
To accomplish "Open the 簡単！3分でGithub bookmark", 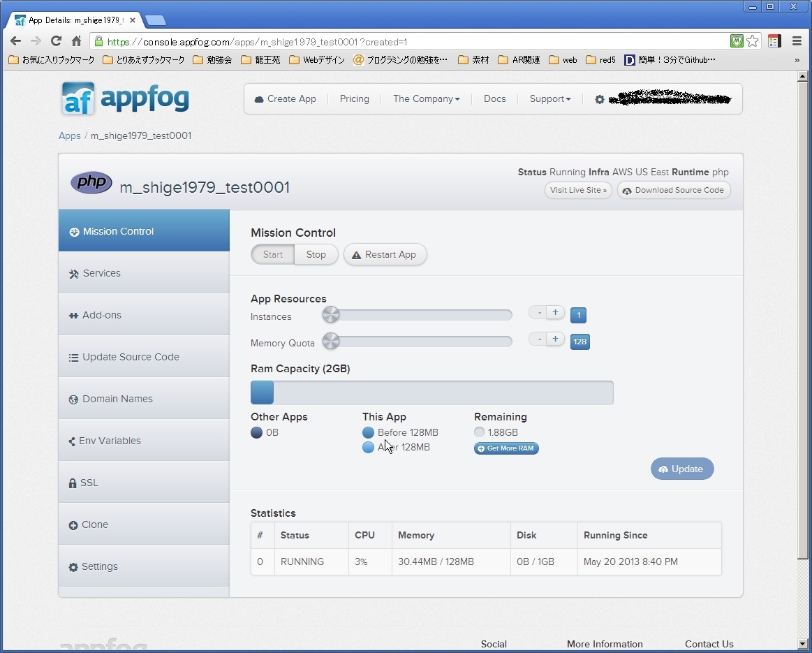I will 670,60.
